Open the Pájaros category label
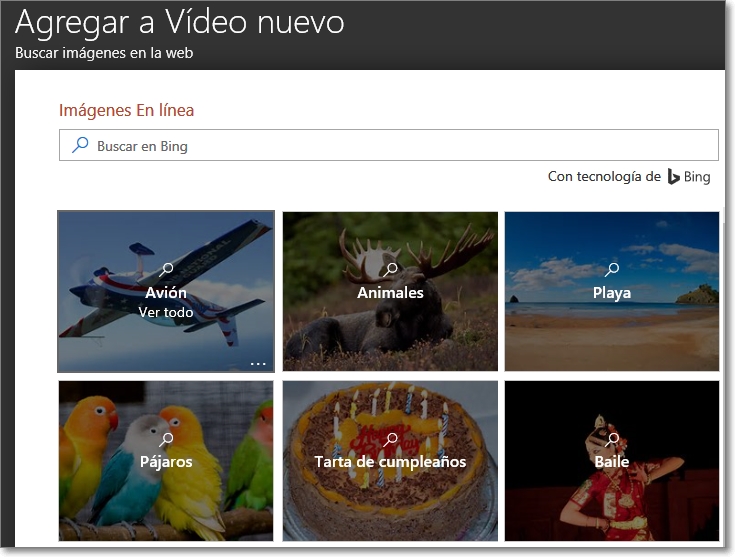The height and width of the screenshot is (557, 735). tap(166, 462)
